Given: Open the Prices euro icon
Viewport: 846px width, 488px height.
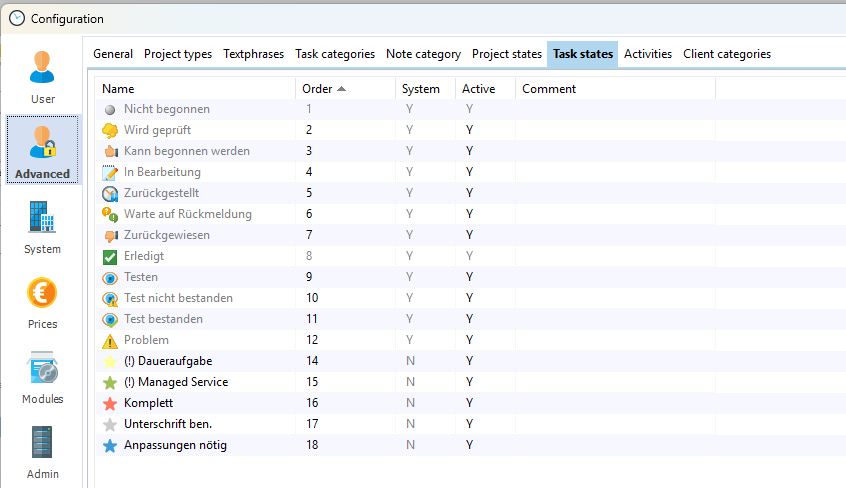Looking at the screenshot, I should 42,302.
